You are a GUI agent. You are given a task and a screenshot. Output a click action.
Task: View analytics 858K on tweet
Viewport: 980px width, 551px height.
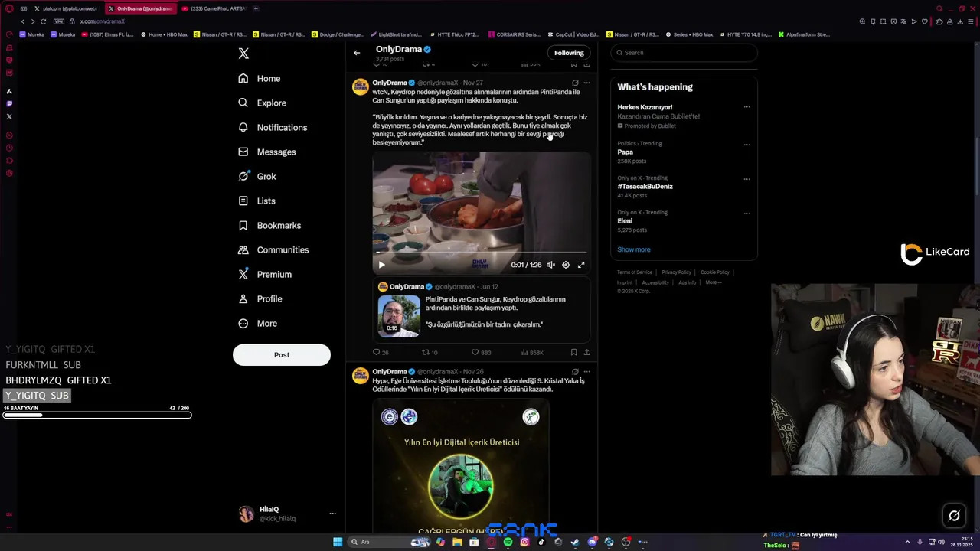[x=532, y=352]
